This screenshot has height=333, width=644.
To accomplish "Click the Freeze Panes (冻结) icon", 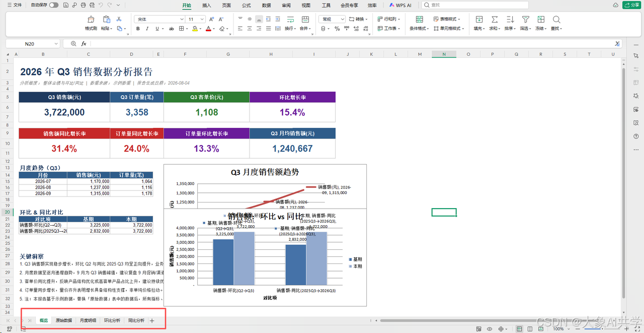I will 541,19.
